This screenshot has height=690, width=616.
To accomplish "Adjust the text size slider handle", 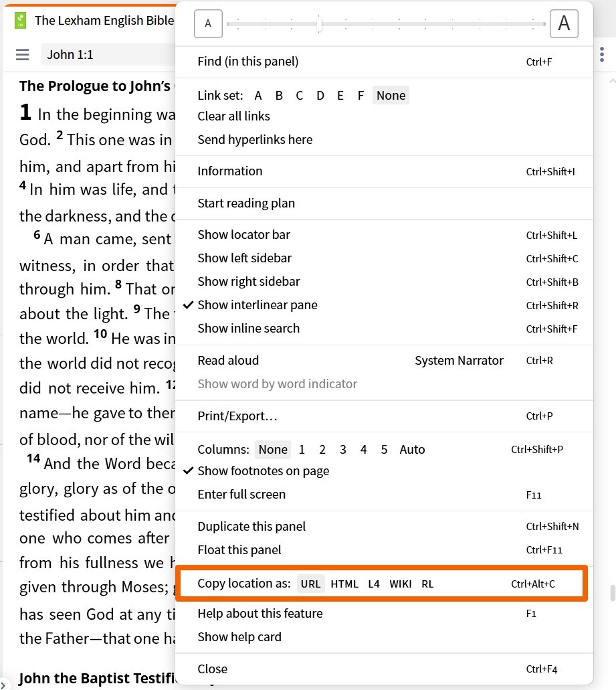I will 320,24.
